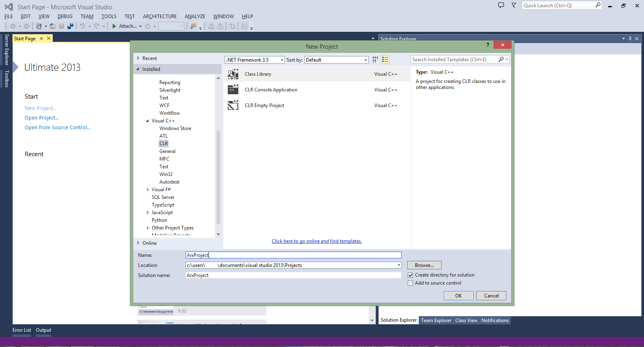
Task: Open the ARCHITECTURE menu
Action: point(160,17)
